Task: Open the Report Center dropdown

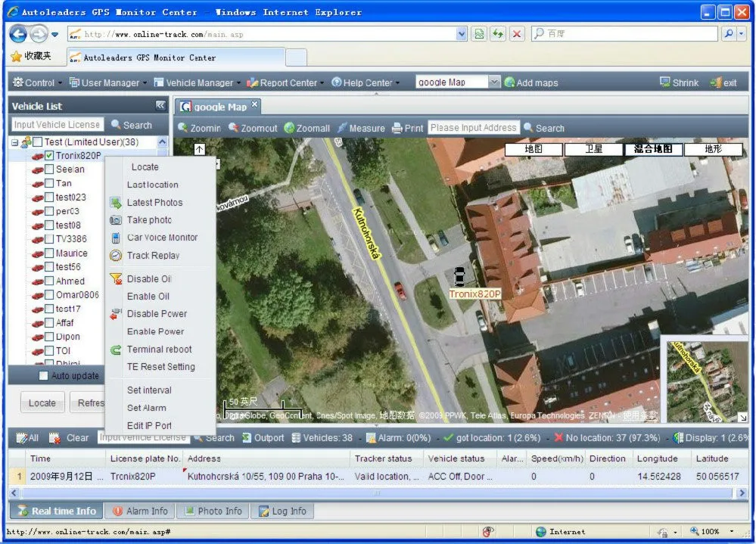Action: 285,82
